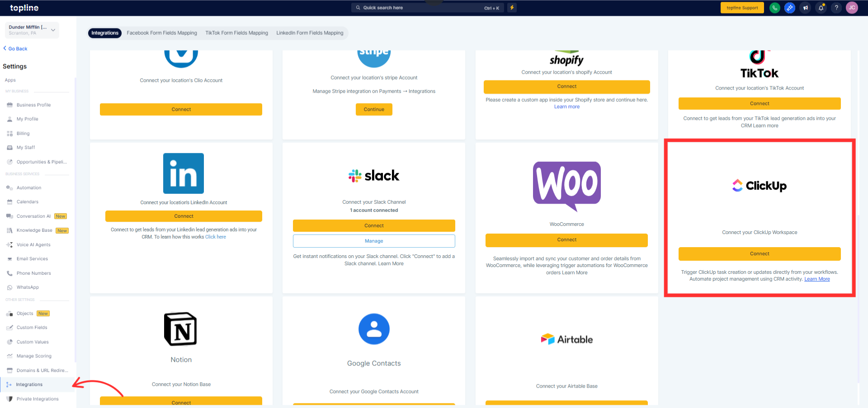Click the green phone dialer icon
868x408 pixels.
click(775, 8)
